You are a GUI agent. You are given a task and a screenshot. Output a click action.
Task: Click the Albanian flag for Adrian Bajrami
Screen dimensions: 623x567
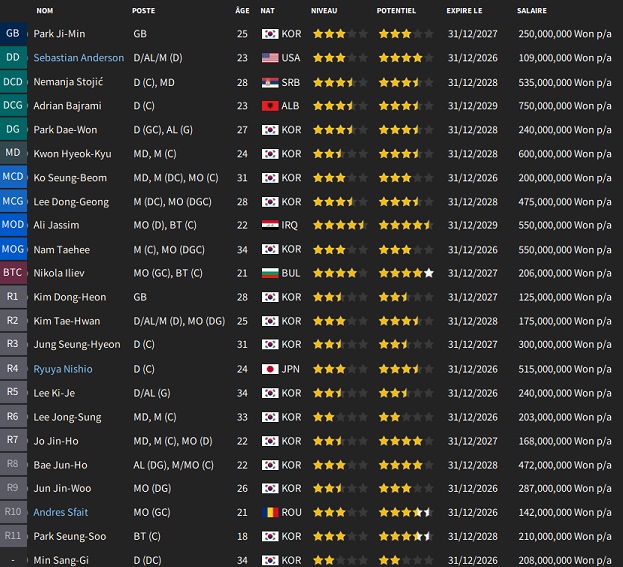(x=270, y=106)
